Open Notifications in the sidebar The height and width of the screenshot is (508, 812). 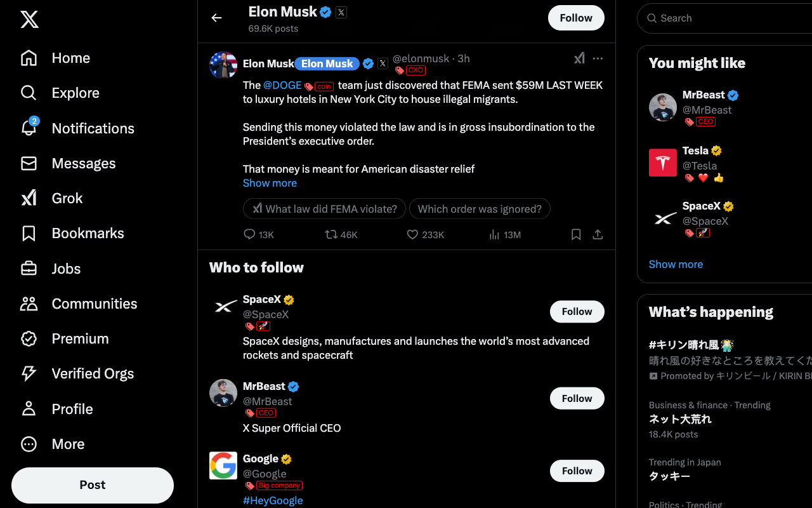point(93,128)
